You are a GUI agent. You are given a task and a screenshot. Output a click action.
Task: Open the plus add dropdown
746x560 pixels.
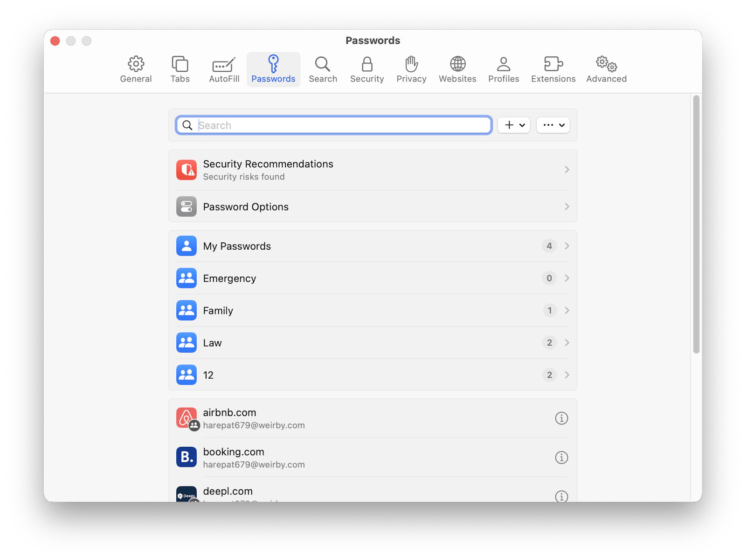coord(514,125)
